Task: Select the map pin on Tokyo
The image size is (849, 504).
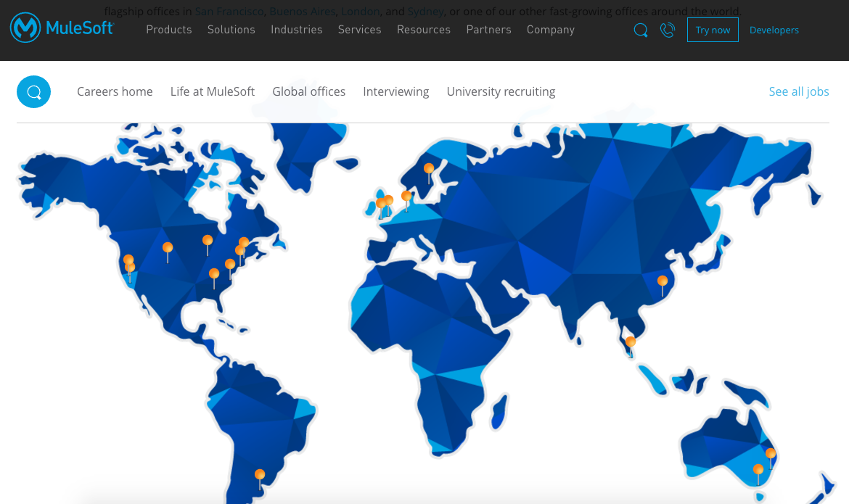Action: (662, 281)
